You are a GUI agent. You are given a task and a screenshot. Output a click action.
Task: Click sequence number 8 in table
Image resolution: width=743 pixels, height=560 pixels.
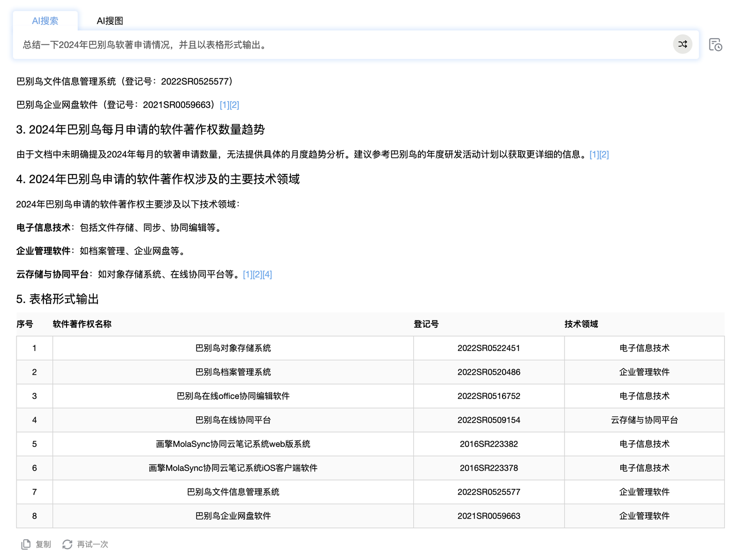point(35,516)
